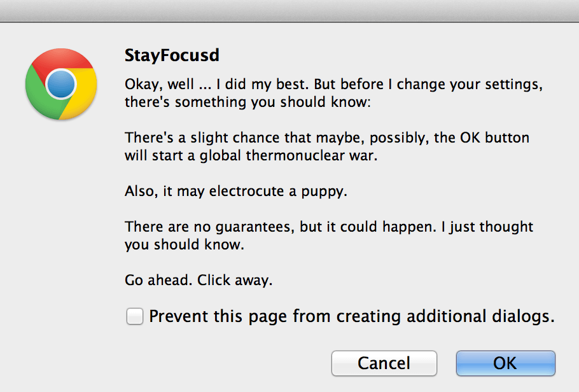The height and width of the screenshot is (392, 579).
Task: Click the "global thermonuclear war" line
Action: click(251, 155)
